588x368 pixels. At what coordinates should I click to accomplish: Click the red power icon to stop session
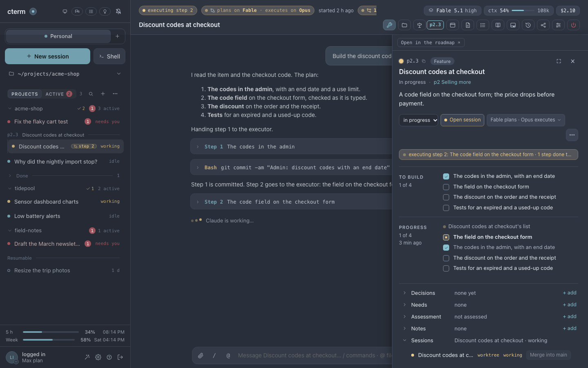[573, 25]
